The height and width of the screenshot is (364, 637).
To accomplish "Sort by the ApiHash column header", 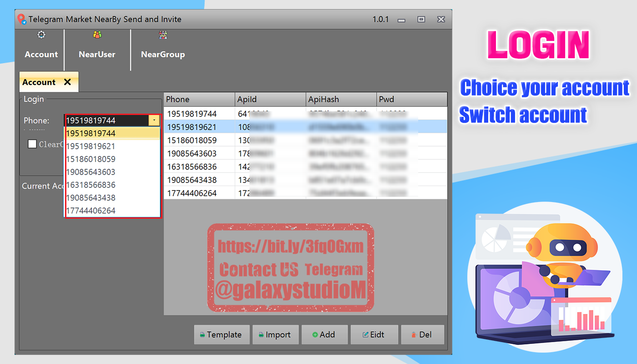I will tap(341, 99).
